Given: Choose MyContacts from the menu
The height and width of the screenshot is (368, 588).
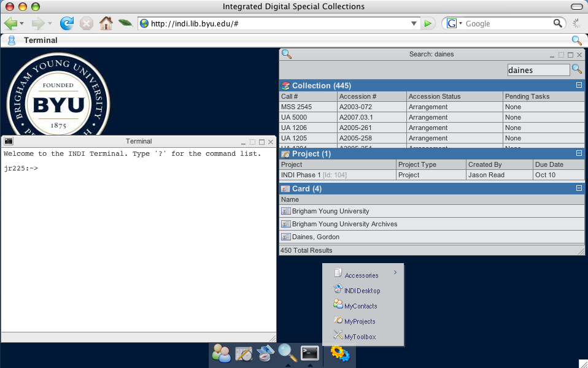Looking at the screenshot, I should tap(363, 305).
